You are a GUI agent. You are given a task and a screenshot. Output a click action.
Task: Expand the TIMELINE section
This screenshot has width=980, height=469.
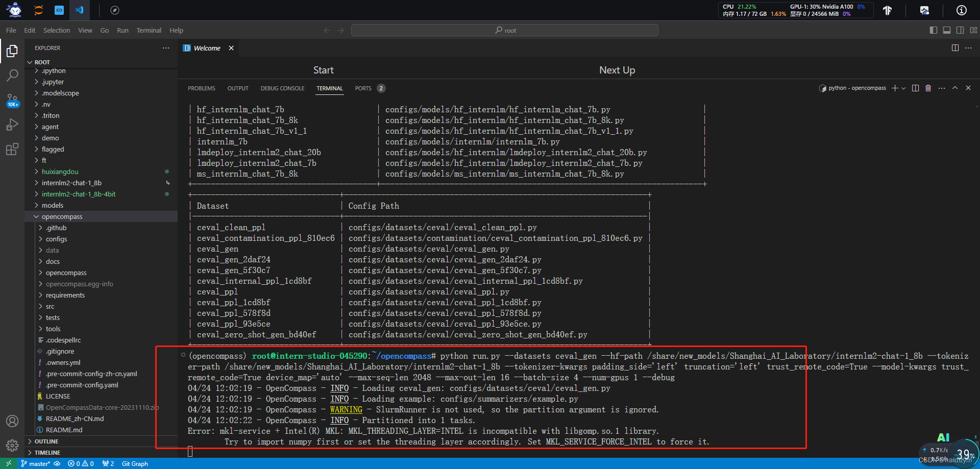[x=101, y=453]
